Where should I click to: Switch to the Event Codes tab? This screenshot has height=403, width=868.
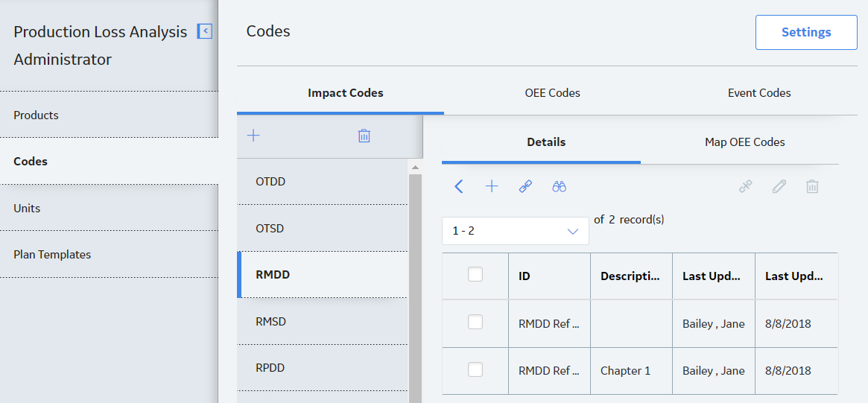[x=759, y=93]
